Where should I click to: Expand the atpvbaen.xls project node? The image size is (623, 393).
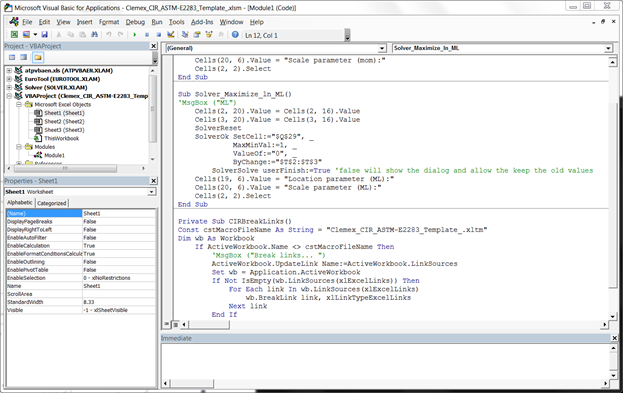tap(9, 70)
